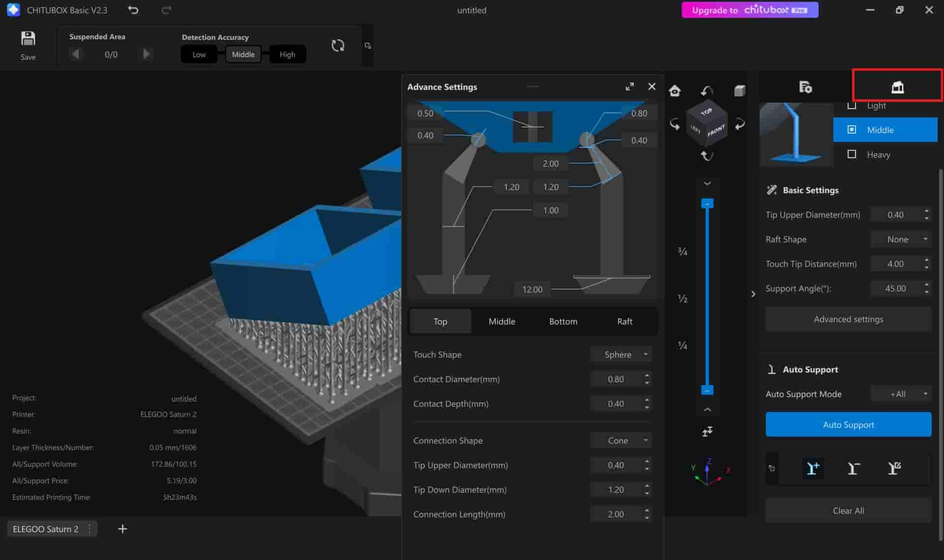Move layer slider up one step chevron
Image resolution: width=944 pixels, height=560 pixels.
tap(707, 183)
